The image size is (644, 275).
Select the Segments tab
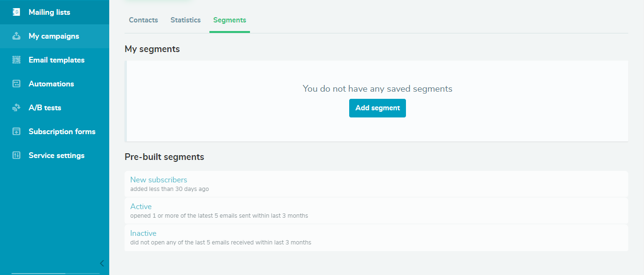coord(229,20)
